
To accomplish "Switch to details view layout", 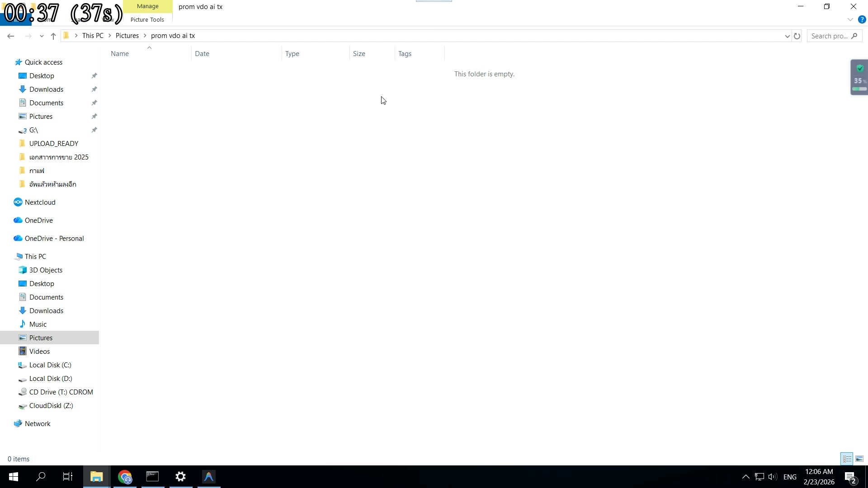I will 847,459.
